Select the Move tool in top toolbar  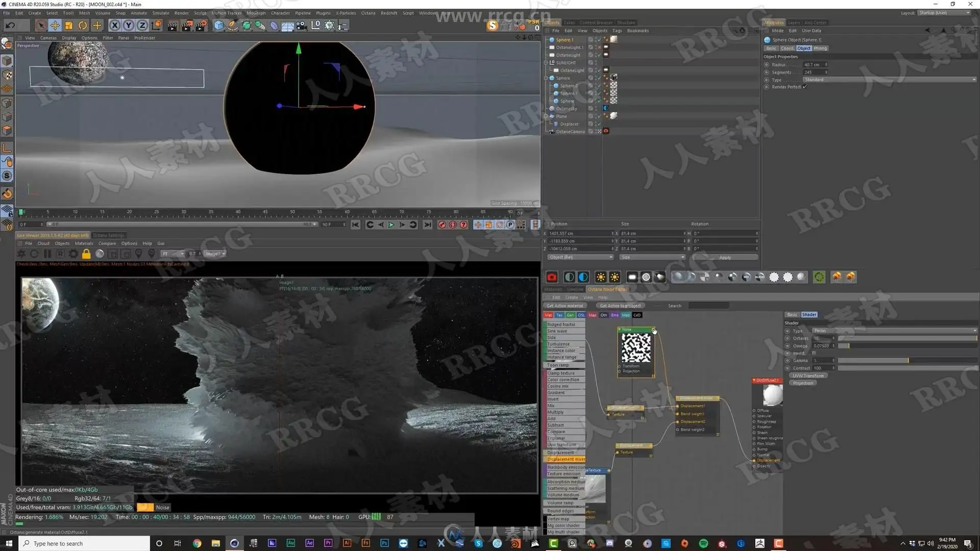coord(55,25)
